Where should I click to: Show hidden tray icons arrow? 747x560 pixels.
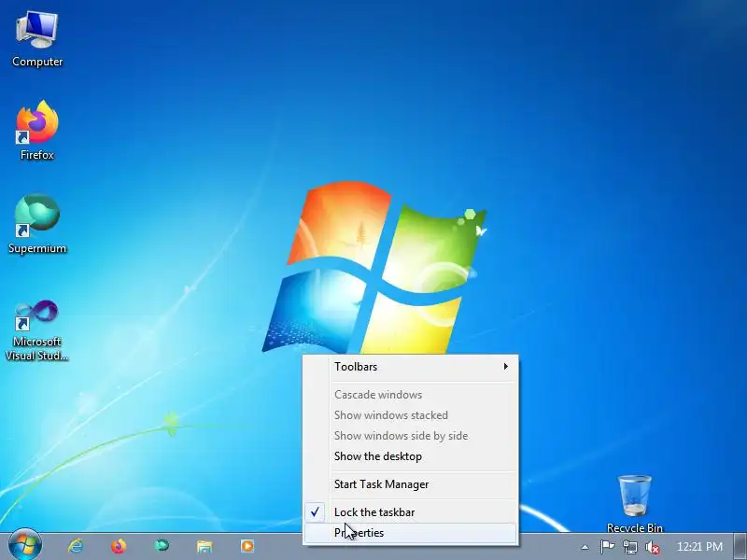(x=585, y=548)
